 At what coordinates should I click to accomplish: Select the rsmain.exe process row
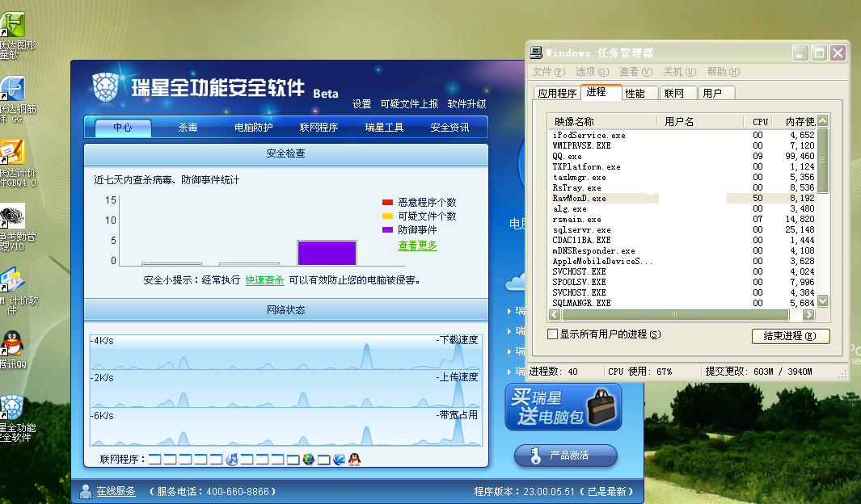684,219
